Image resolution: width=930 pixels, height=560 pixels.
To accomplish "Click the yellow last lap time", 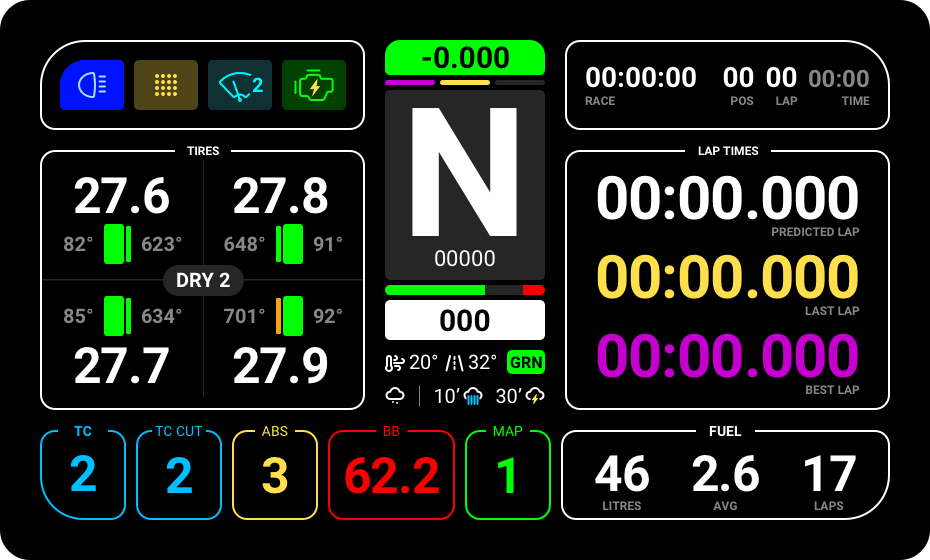I will (x=728, y=277).
